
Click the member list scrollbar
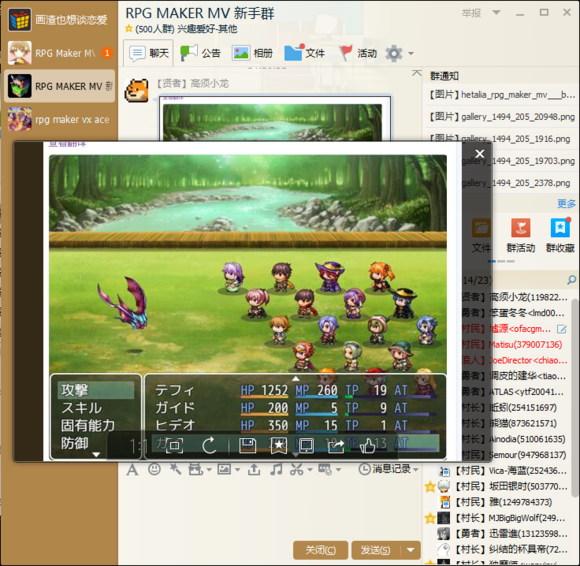click(x=575, y=398)
